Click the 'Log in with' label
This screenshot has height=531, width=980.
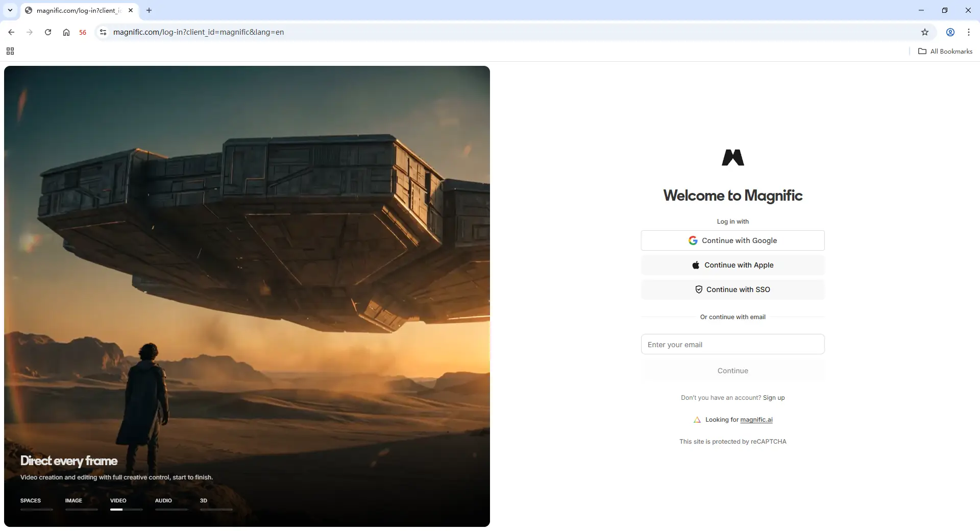[733, 222]
